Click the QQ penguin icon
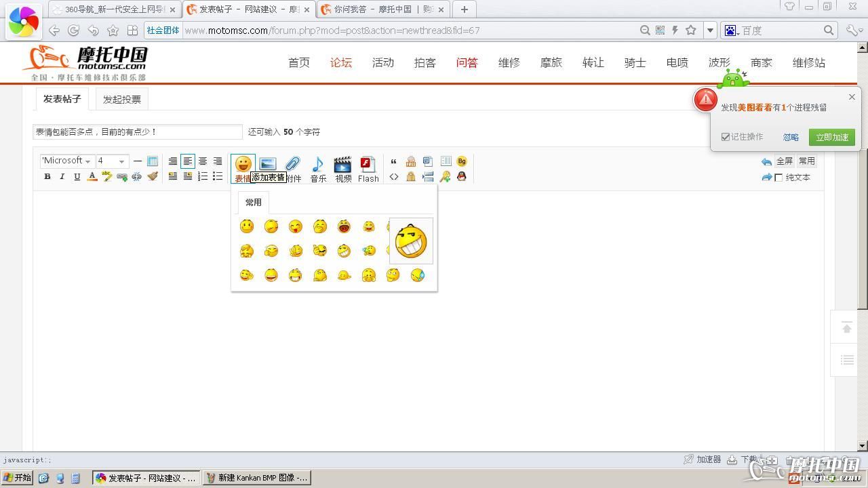This screenshot has width=868, height=488. click(x=462, y=177)
